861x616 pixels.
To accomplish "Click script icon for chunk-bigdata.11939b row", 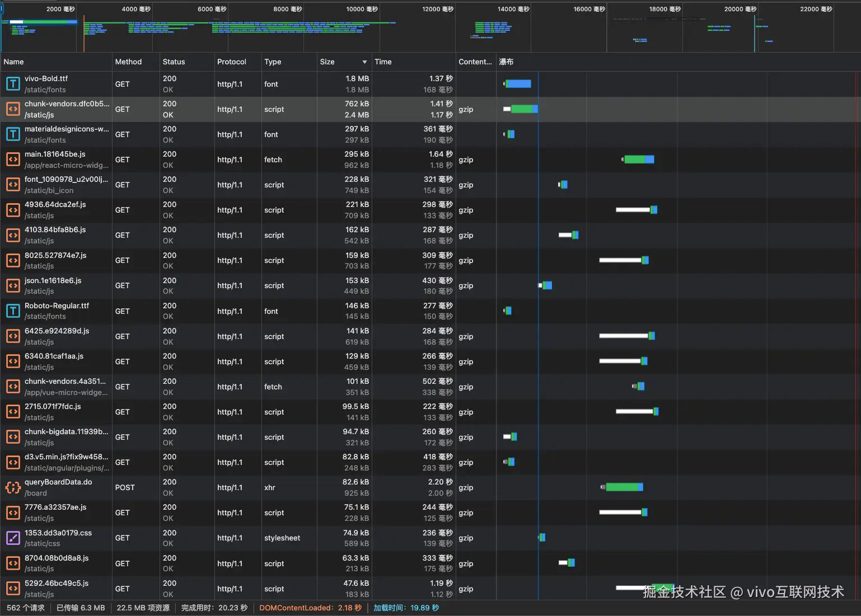I will [13, 437].
